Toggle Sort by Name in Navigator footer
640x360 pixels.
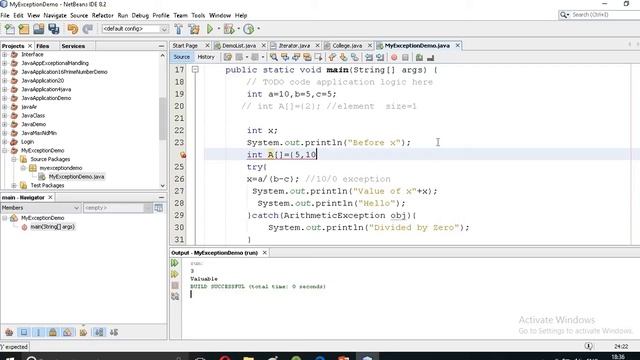click(99, 332)
